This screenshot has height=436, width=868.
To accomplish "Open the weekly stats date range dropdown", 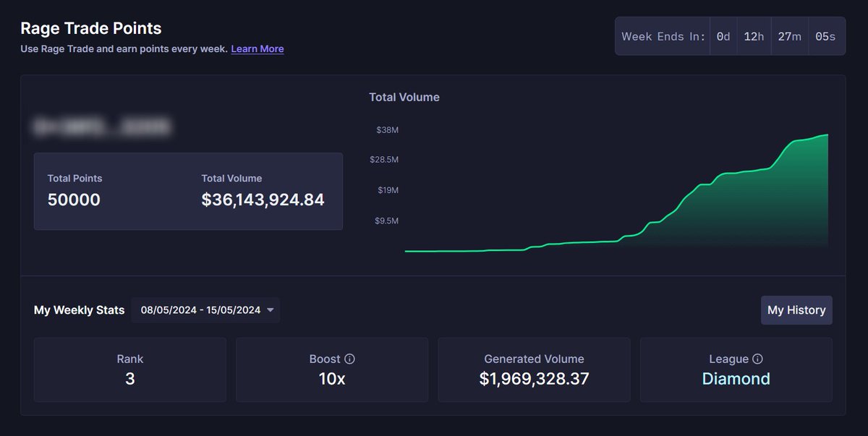I will point(206,310).
